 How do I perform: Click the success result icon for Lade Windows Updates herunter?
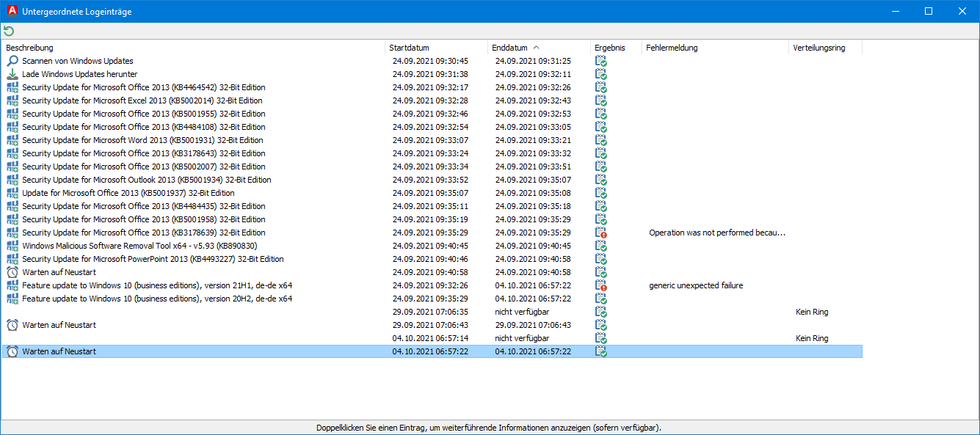pos(601,74)
